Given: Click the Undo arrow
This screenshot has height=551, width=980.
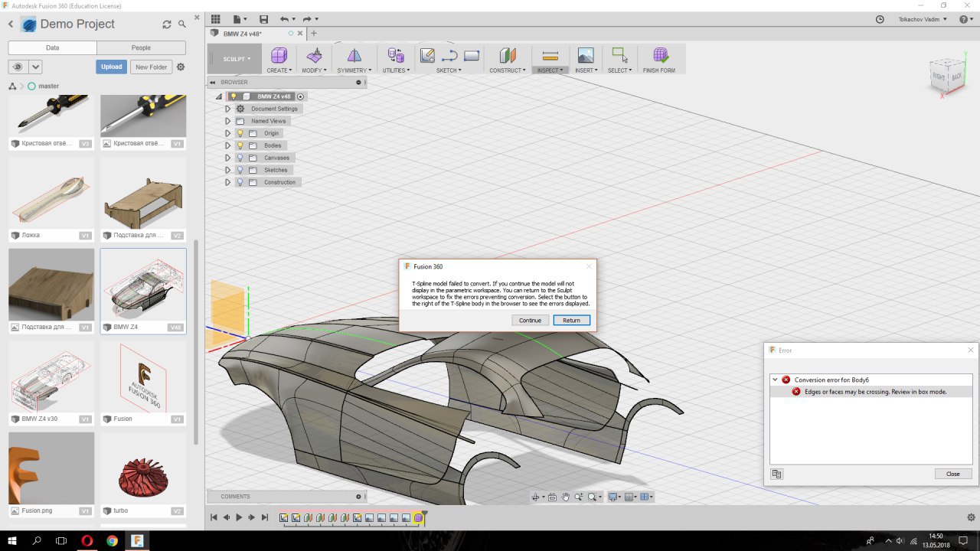Looking at the screenshot, I should [285, 19].
